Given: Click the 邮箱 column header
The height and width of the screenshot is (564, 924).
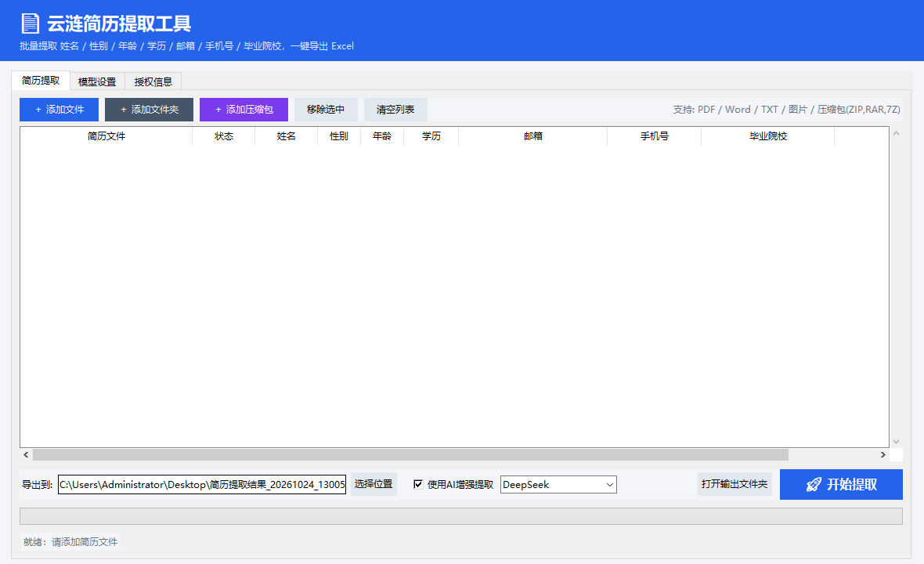Looking at the screenshot, I should pyautogui.click(x=533, y=136).
